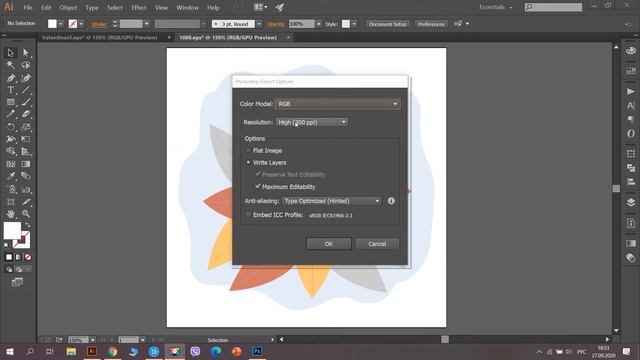Click the Opacity label link
Screen dimensions: 640x360
coord(276,24)
